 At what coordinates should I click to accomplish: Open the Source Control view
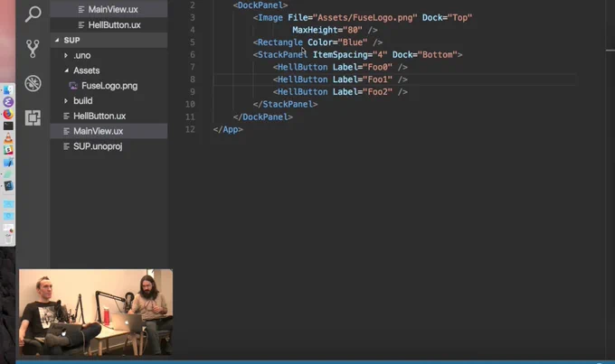tap(33, 49)
